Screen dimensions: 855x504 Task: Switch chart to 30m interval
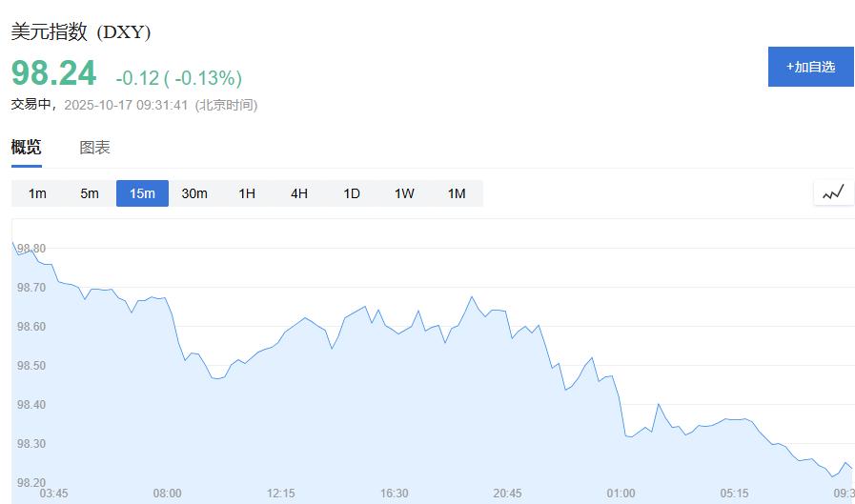click(194, 193)
